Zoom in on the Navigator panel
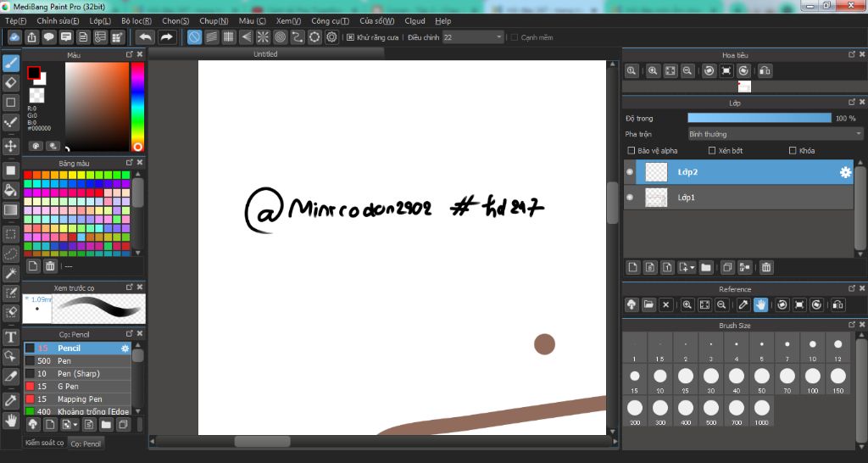The image size is (868, 463). tap(654, 71)
